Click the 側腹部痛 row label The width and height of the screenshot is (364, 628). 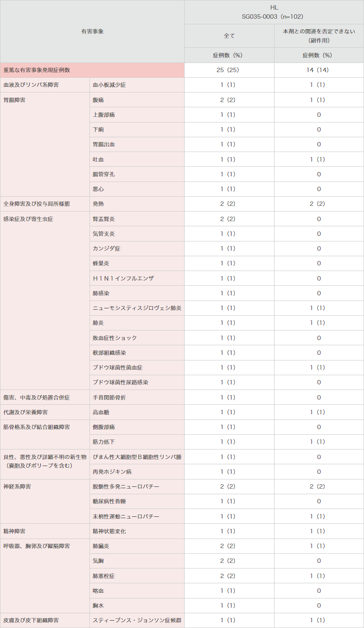(x=137, y=427)
